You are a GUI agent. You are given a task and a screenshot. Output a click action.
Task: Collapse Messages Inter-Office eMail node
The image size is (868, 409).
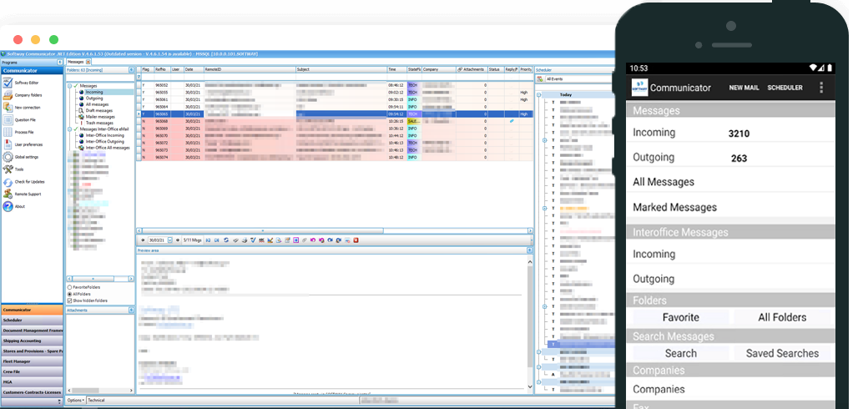click(69, 129)
